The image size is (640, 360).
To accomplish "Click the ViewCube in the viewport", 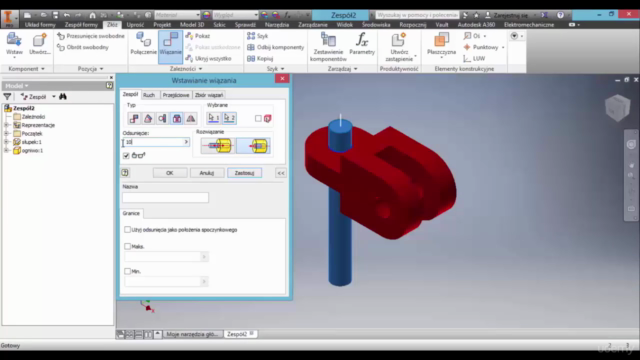I will (618, 107).
